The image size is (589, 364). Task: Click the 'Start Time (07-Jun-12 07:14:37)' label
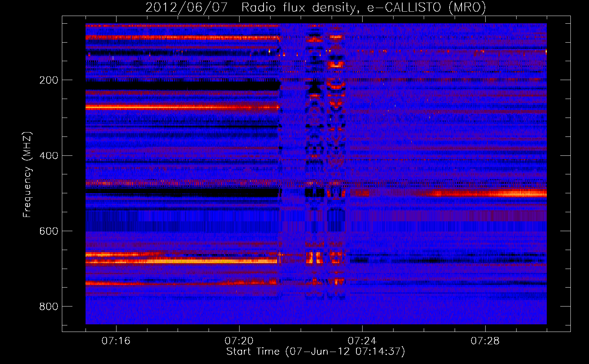tap(316, 352)
